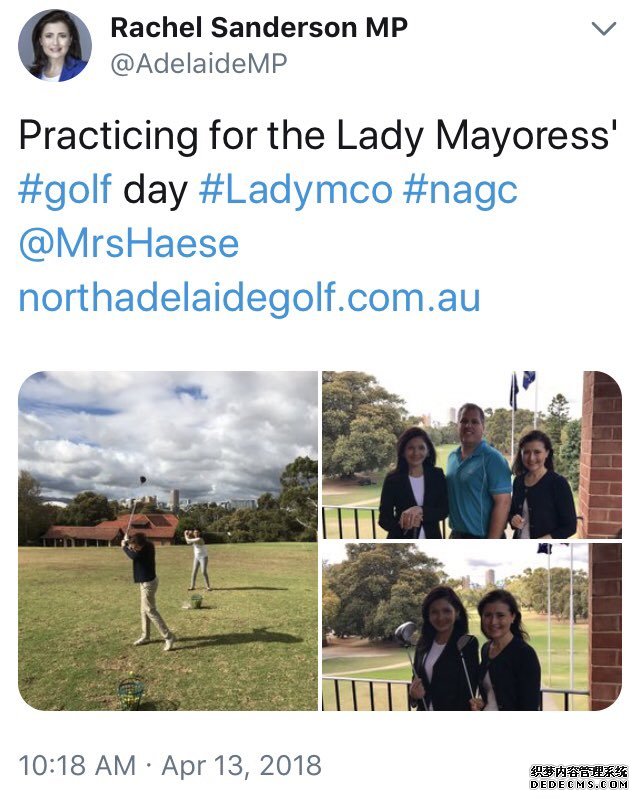Open the tweet options chevron menu
This screenshot has width=639, height=799.
point(604,29)
